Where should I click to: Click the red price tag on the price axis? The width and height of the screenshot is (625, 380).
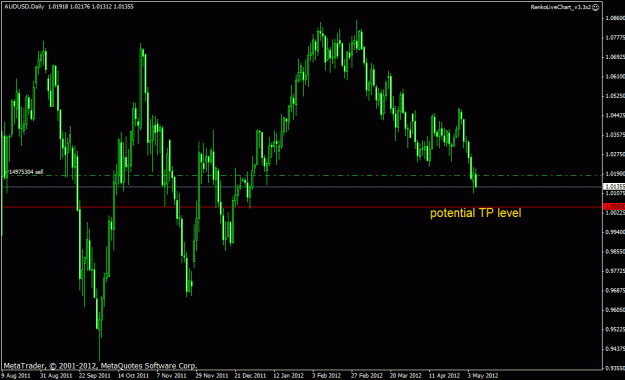614,207
